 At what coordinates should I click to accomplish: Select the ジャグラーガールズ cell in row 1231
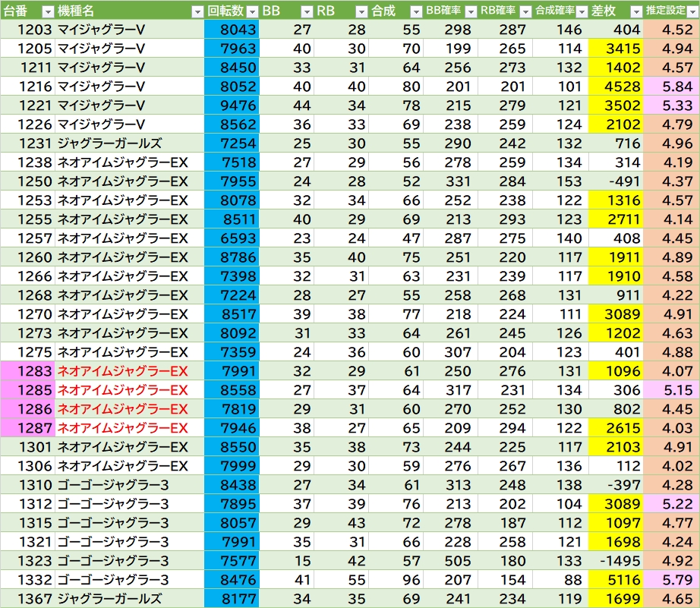pos(109,143)
